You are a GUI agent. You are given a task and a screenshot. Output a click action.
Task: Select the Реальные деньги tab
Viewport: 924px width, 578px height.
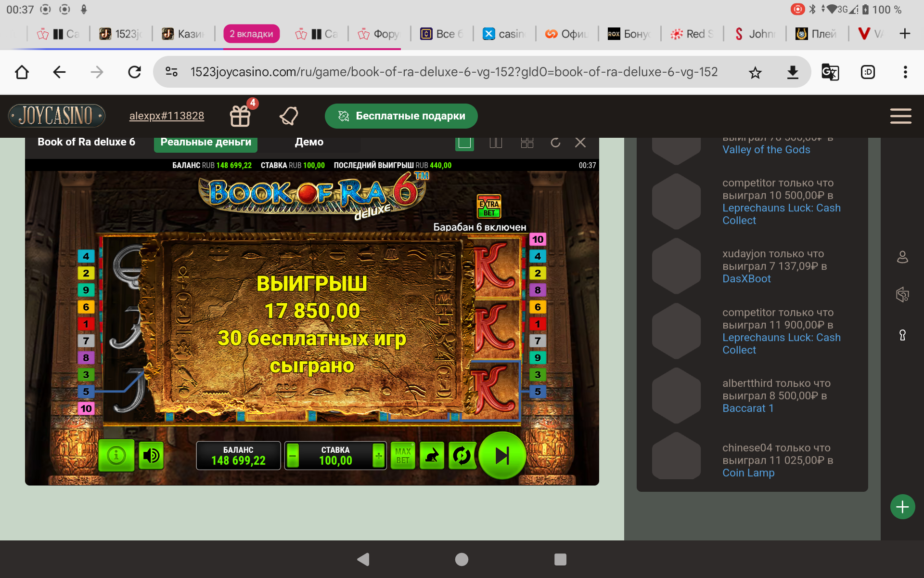(205, 143)
